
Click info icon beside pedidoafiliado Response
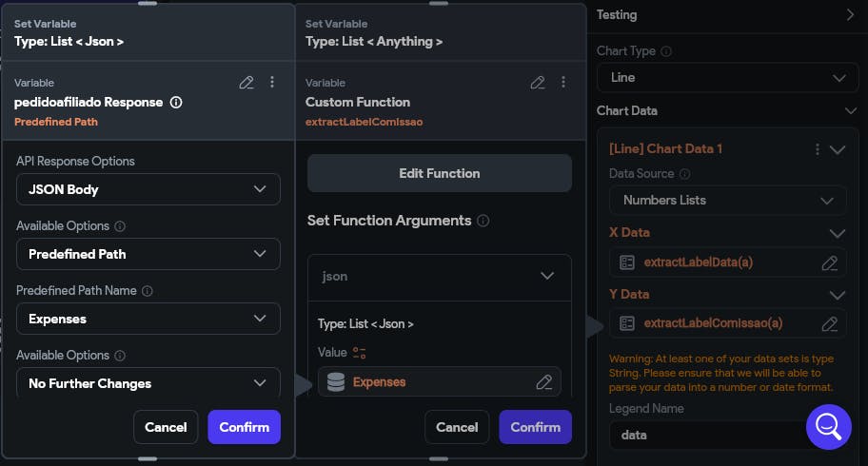[176, 103]
